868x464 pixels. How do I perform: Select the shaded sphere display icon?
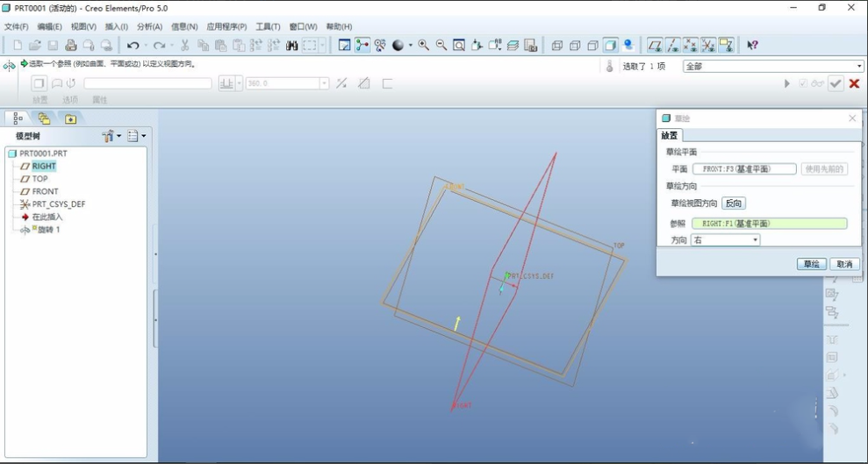[x=398, y=46]
